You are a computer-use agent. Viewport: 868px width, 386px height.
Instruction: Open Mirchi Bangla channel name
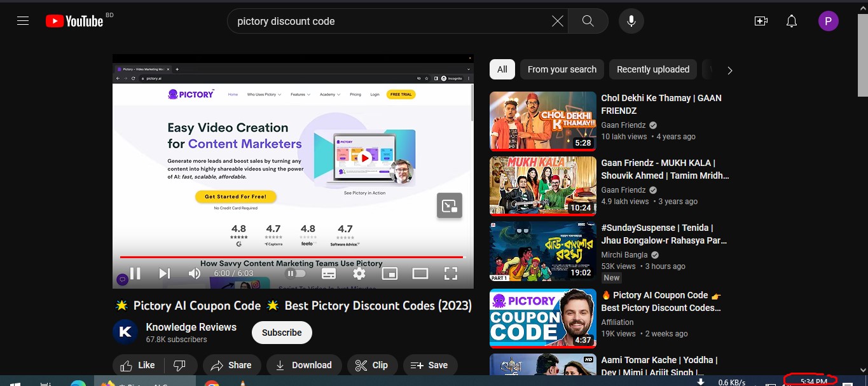624,255
